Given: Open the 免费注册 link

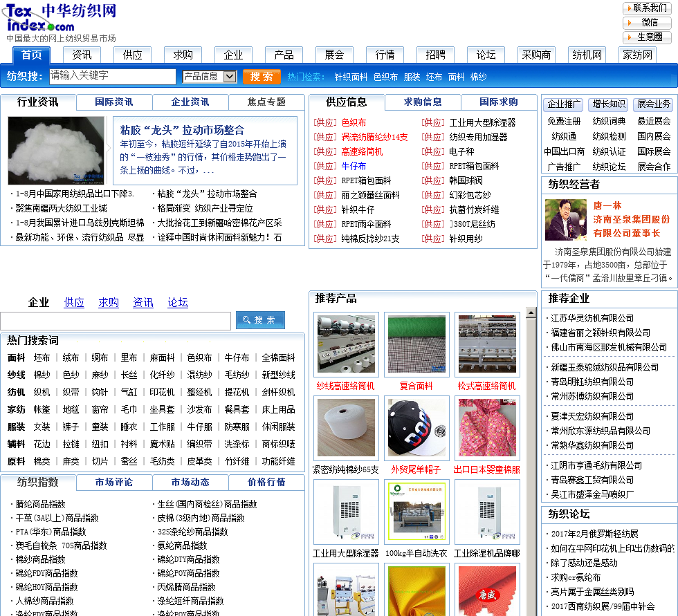Looking at the screenshot, I should (x=564, y=122).
